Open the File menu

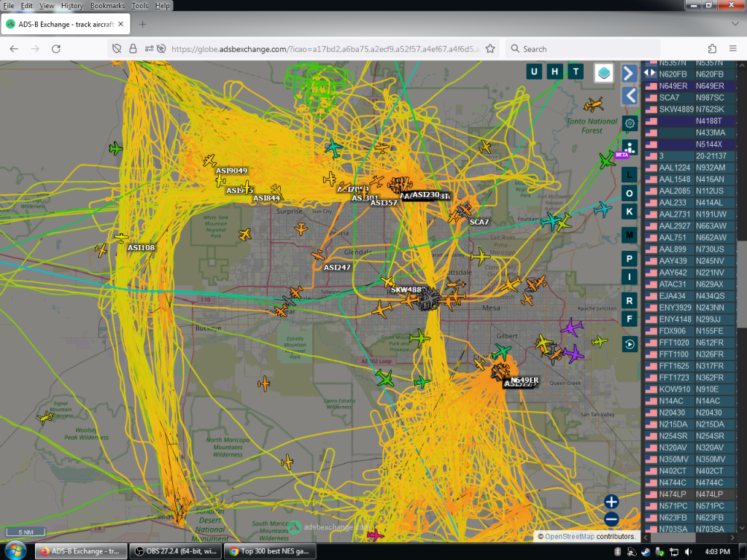tap(9, 6)
